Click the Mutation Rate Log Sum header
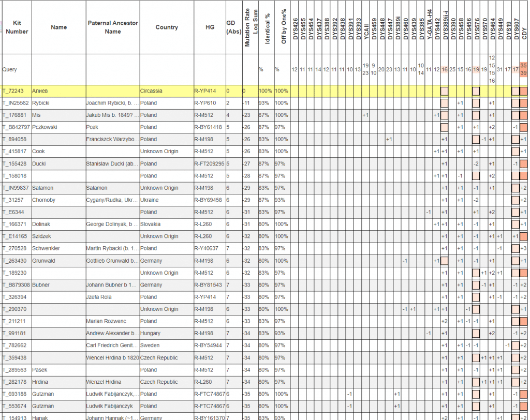Screen dimensions: 530x420 coord(251,27)
